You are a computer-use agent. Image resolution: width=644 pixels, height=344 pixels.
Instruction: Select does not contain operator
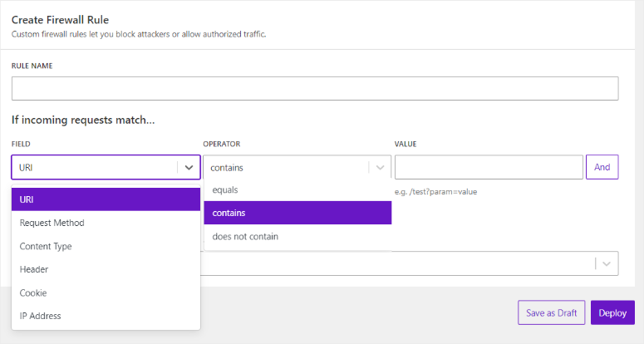click(x=297, y=236)
